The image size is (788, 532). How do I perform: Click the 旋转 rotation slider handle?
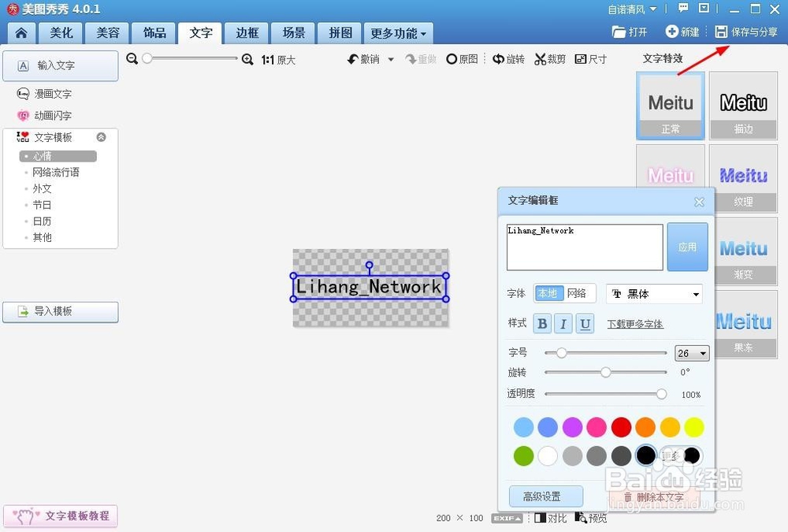click(x=605, y=372)
